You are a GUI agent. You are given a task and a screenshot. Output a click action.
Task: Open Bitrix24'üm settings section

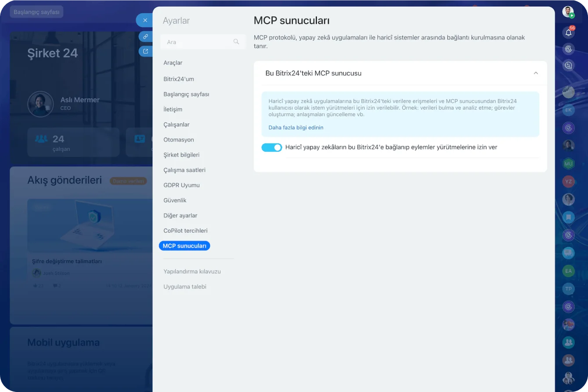pos(179,79)
